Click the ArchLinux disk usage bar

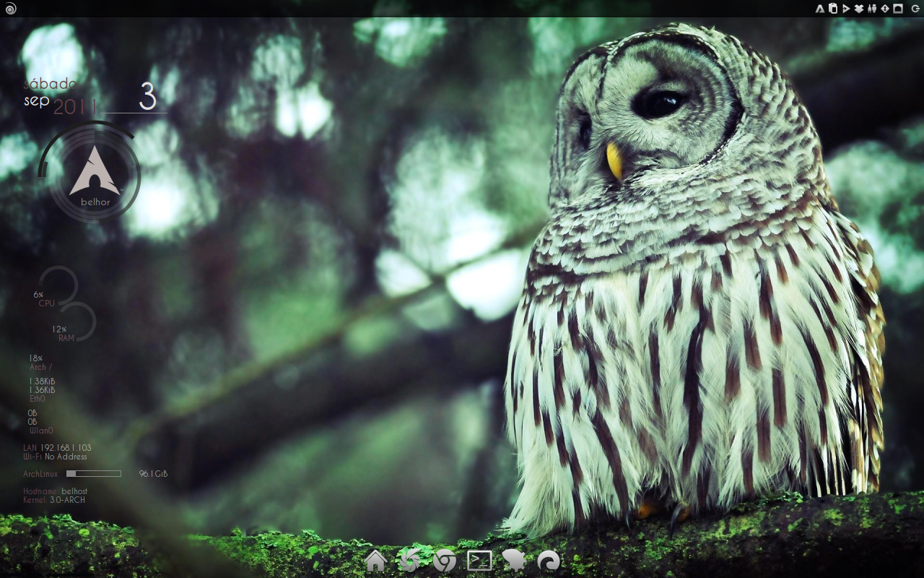coord(94,474)
